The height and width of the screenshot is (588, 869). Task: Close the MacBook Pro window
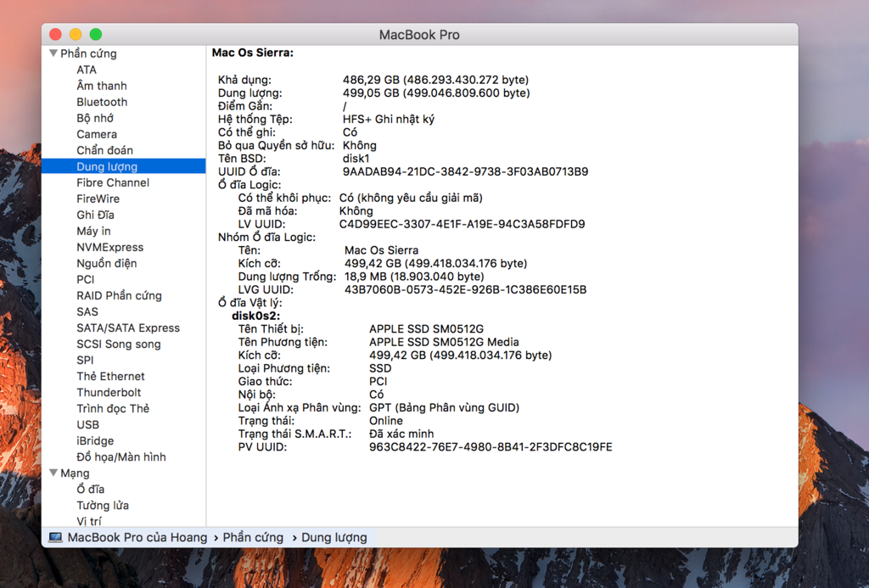[x=55, y=34]
